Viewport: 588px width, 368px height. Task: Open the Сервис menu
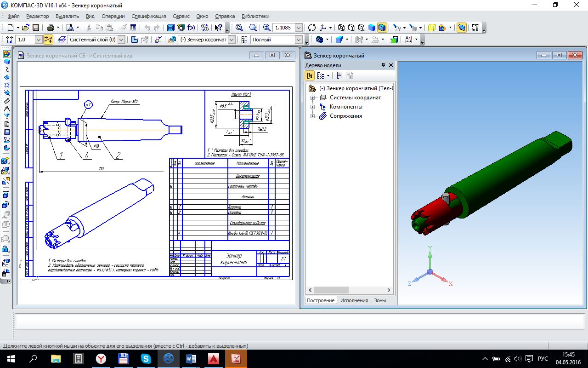pyautogui.click(x=181, y=16)
